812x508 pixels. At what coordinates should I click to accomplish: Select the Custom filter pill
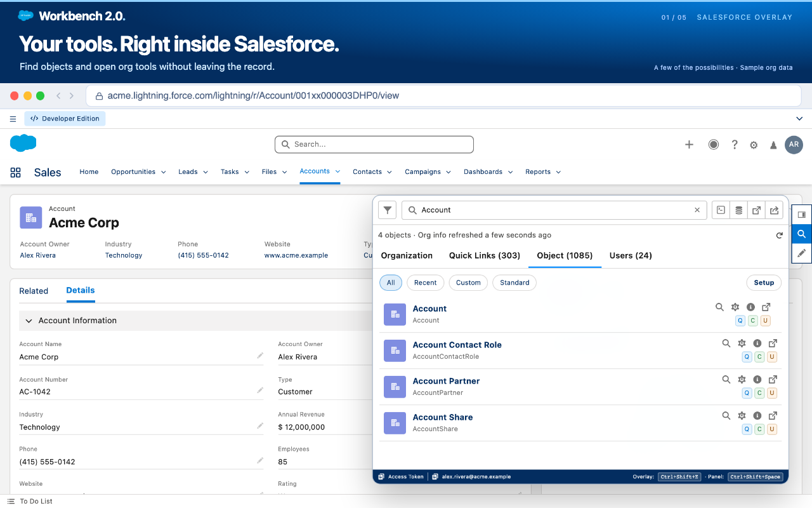pos(468,283)
